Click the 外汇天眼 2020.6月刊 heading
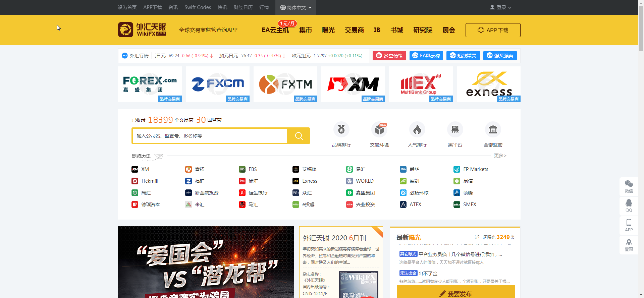The height and width of the screenshot is (298, 644). click(x=334, y=238)
